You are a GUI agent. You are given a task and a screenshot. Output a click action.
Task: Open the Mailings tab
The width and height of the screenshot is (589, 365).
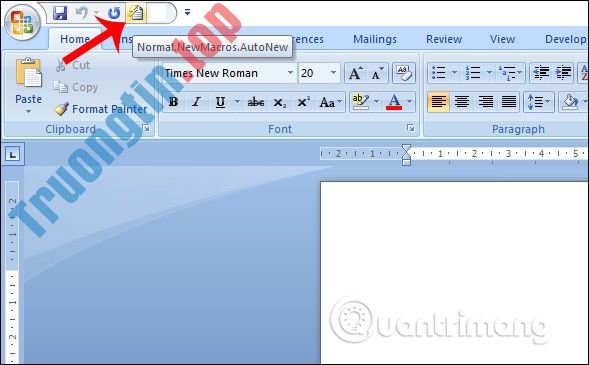click(x=375, y=39)
